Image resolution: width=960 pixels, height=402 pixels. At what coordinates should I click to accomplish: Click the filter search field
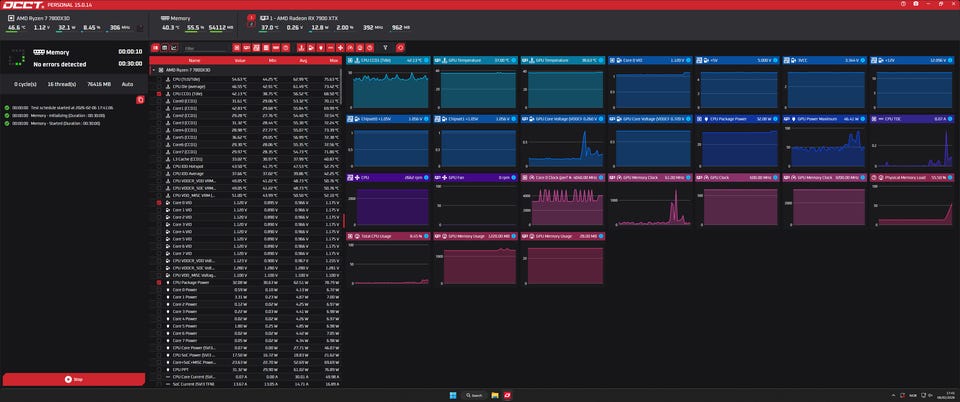pos(203,47)
